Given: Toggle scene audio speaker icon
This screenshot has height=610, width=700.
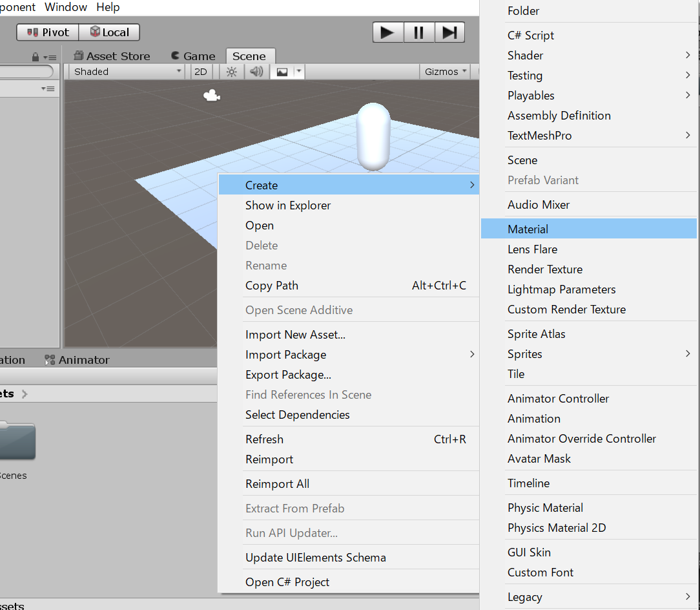Looking at the screenshot, I should point(256,72).
